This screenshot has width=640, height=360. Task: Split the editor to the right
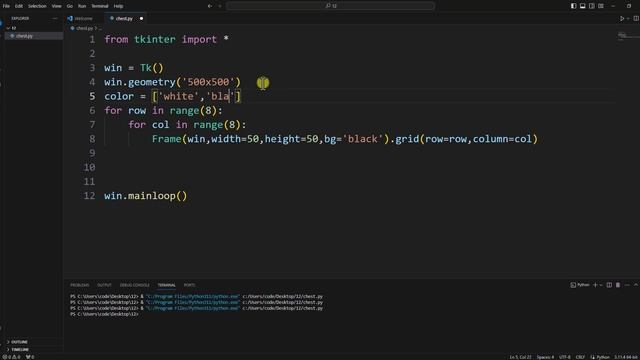pos(636,18)
